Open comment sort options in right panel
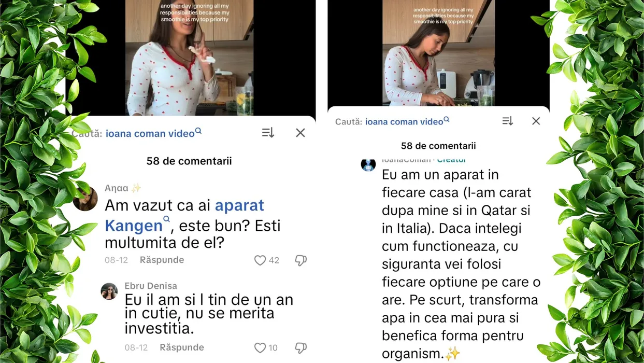This screenshot has height=363, width=644. [508, 121]
